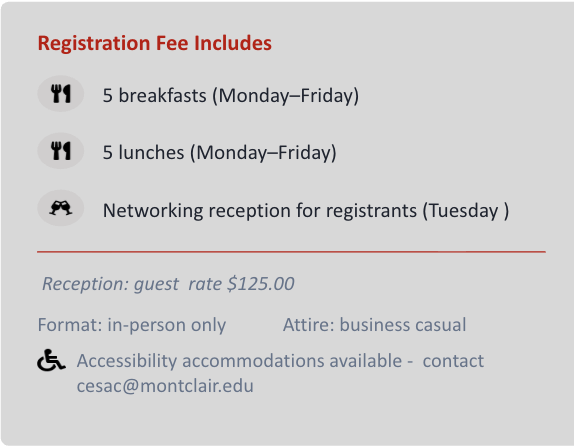Select the Registration Fee Includes heading
Image resolution: width=574 pixels, height=446 pixels.
154,43
